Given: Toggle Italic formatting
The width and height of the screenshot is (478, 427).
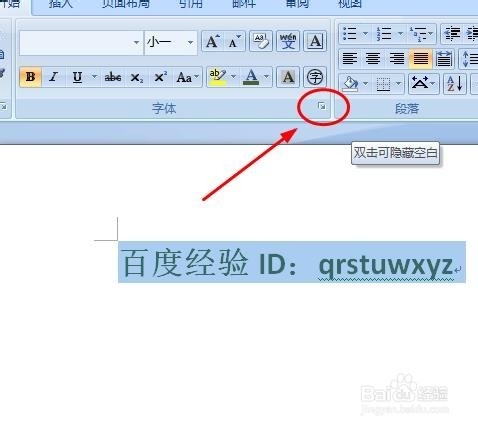Looking at the screenshot, I should tap(53, 77).
